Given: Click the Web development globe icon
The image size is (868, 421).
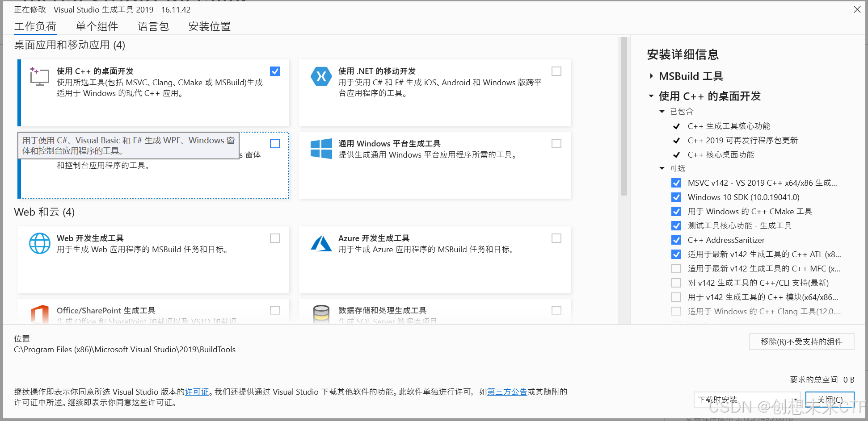Looking at the screenshot, I should [x=39, y=243].
